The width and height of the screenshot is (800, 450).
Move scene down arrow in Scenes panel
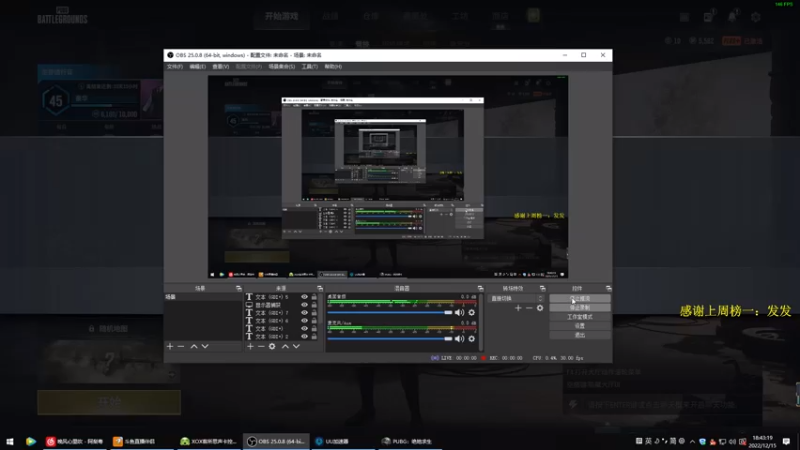pyautogui.click(x=205, y=346)
